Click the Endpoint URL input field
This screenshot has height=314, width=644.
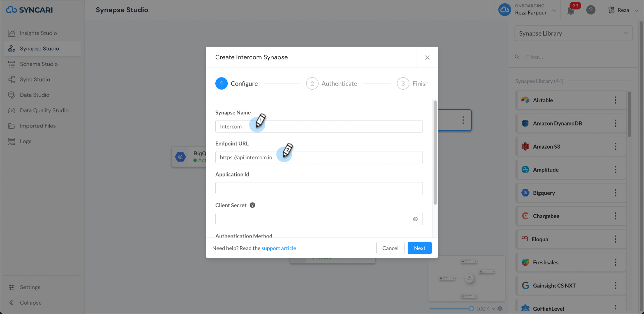tap(319, 157)
